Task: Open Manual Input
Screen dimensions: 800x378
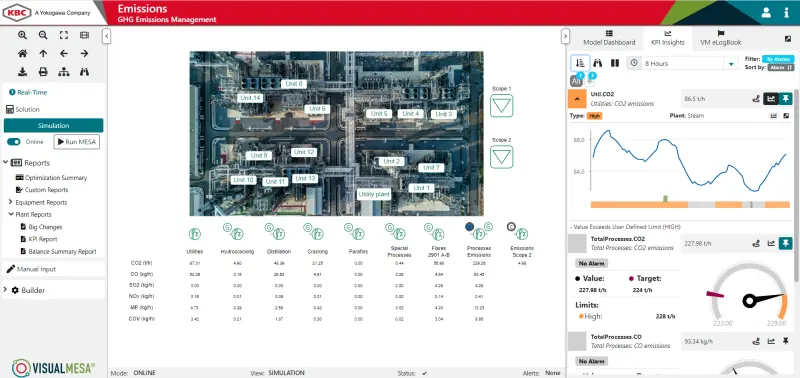Action: point(31,269)
